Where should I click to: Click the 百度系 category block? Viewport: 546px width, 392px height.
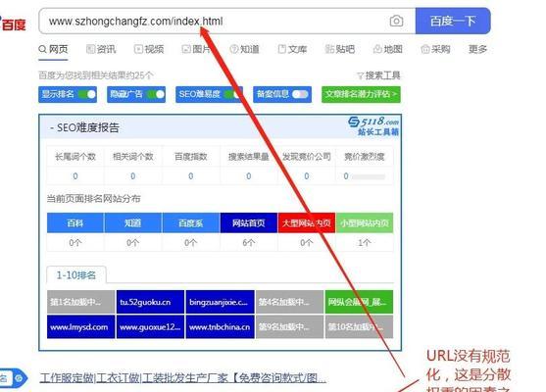(191, 222)
